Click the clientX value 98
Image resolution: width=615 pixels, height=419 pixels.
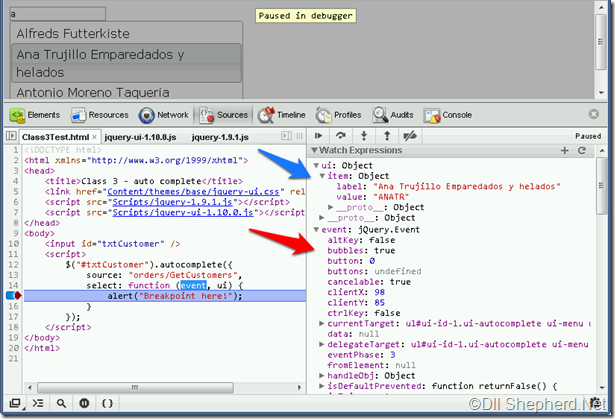click(x=379, y=292)
